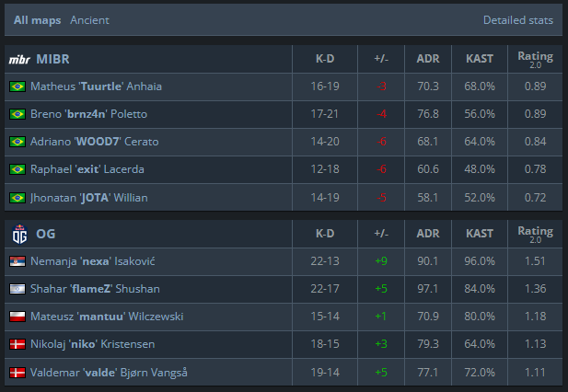Open the Detailed stats link
The image size is (568, 392).
518,19
